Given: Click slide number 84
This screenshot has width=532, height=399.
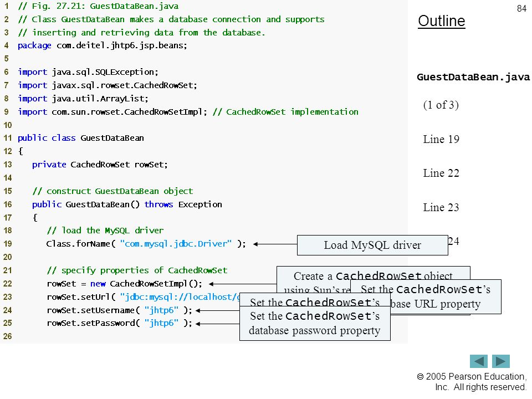Looking at the screenshot, I should coord(521,8).
